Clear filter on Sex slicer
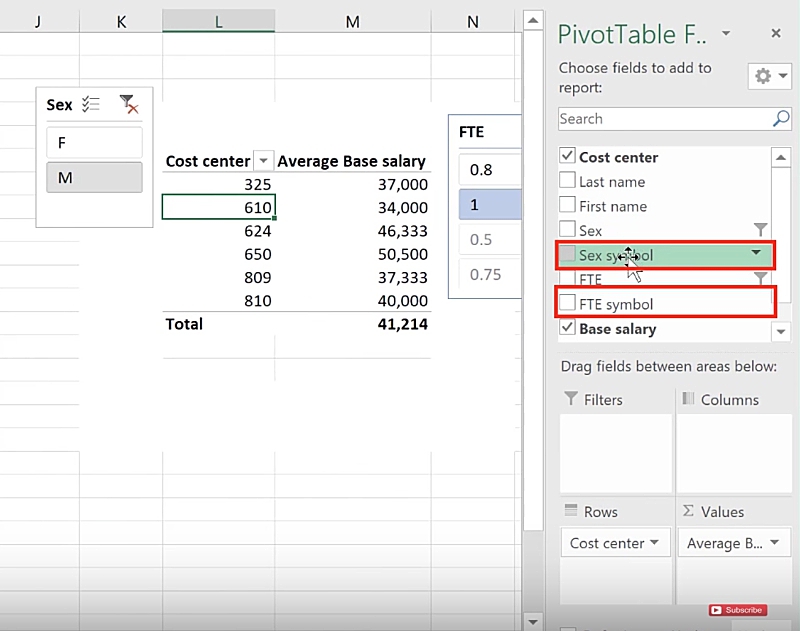 pyautogui.click(x=128, y=104)
